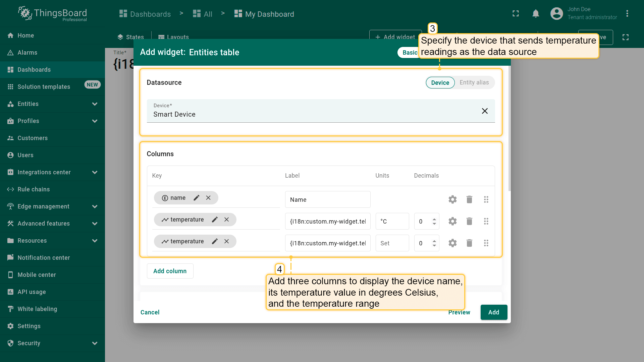The width and height of the screenshot is (644, 362).
Task: Remove the second temperature key chip
Action: (227, 241)
